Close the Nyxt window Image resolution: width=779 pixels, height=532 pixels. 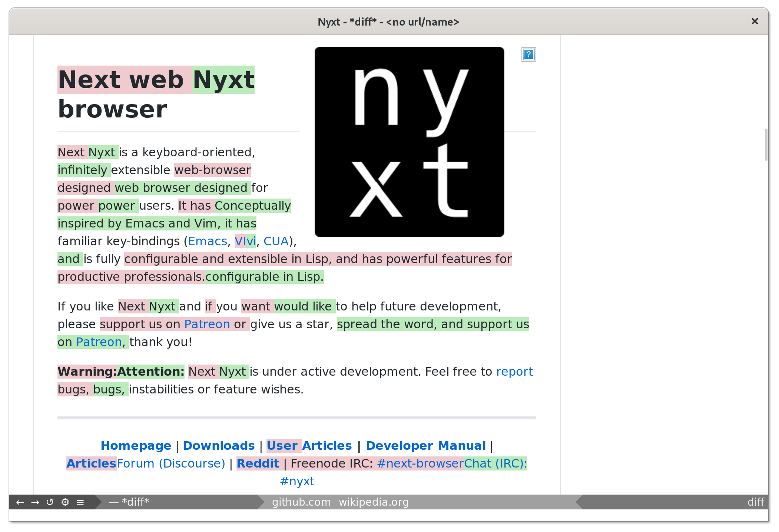(x=755, y=21)
